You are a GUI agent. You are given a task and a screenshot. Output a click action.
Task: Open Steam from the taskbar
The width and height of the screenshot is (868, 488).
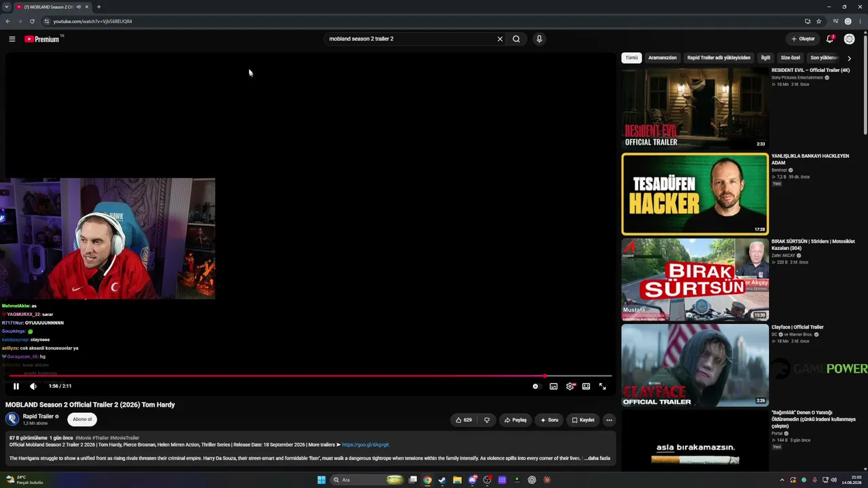click(x=441, y=480)
